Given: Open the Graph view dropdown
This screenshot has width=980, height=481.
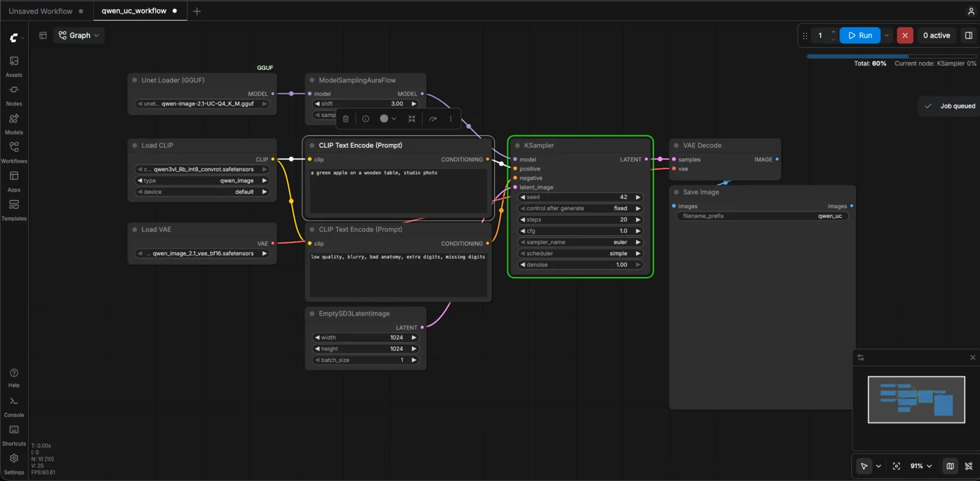Looking at the screenshot, I should [79, 36].
